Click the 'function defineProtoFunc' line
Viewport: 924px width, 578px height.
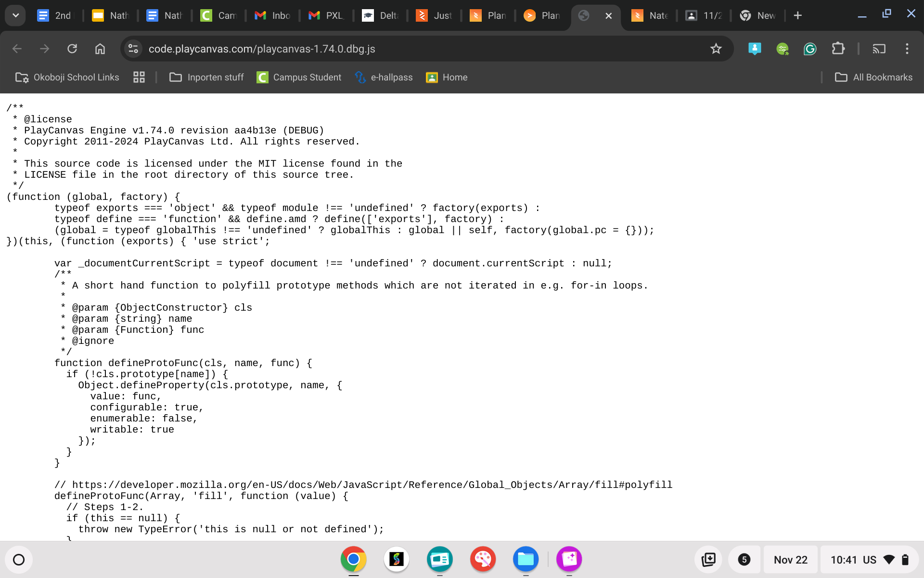point(183,363)
